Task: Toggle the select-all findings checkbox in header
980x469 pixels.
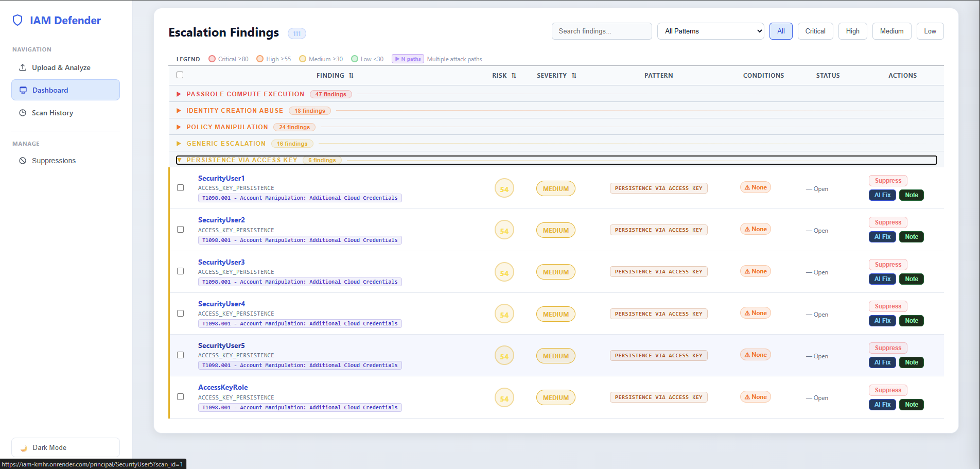Action: pyautogui.click(x=180, y=75)
